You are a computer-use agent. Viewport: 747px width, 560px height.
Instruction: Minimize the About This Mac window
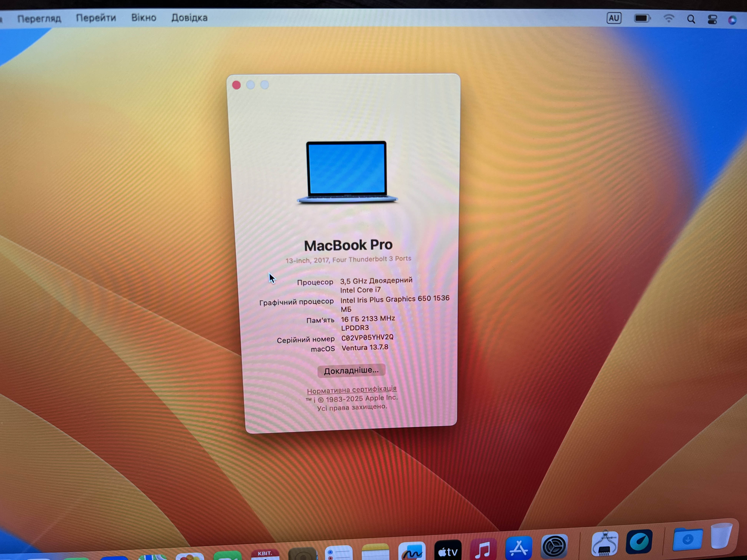(x=250, y=85)
